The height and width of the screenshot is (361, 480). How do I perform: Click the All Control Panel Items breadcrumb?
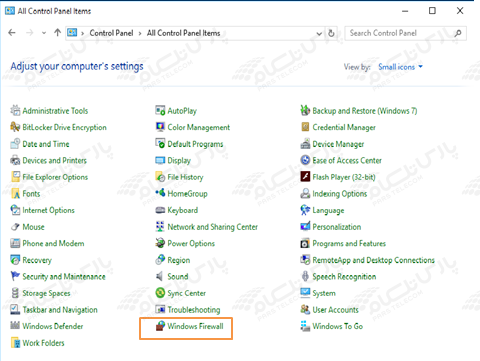184,33
